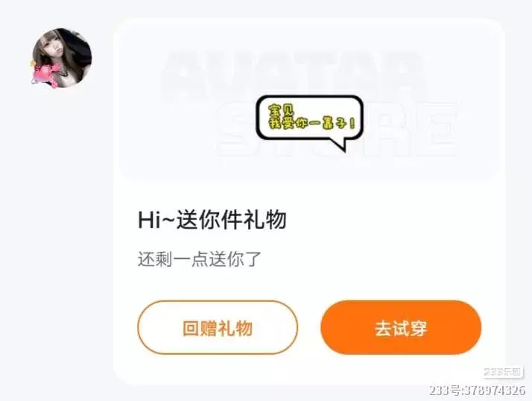
Task: Tap the pink pet badge on avatar
Action: (45, 75)
